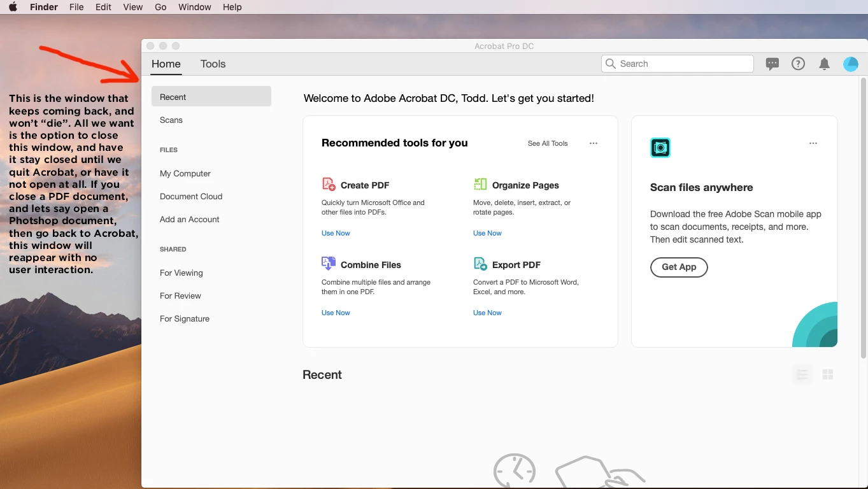The height and width of the screenshot is (489, 868).
Task: Click the Create PDF icon
Action: pyautogui.click(x=329, y=185)
